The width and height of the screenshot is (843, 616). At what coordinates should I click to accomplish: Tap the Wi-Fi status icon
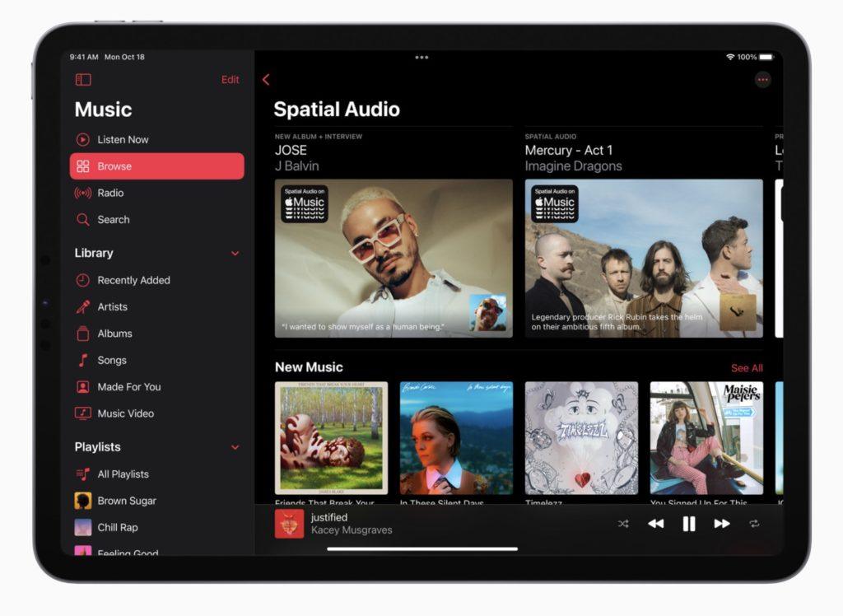click(730, 57)
